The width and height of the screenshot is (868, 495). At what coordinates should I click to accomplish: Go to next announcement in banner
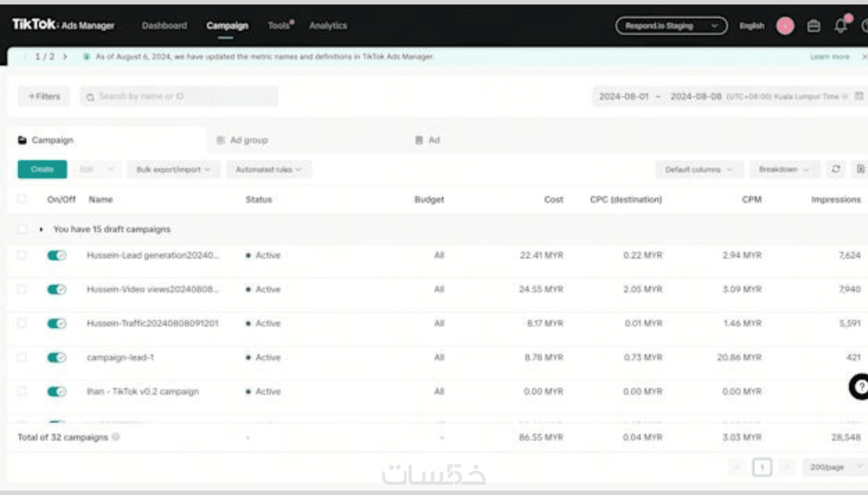(65, 57)
